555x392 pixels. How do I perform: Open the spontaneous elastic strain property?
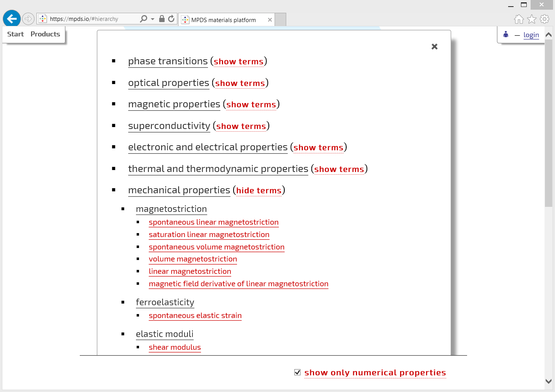tap(195, 315)
